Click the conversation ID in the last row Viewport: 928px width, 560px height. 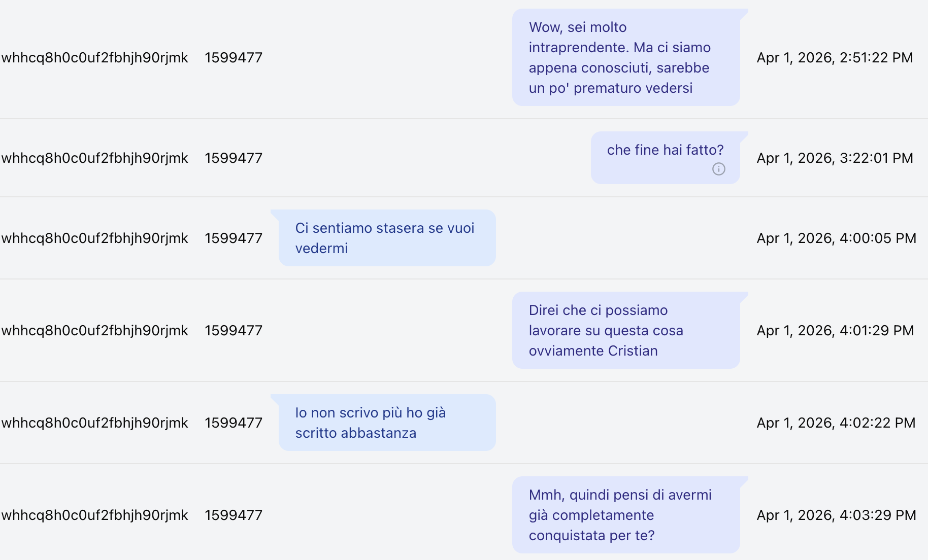coord(95,515)
